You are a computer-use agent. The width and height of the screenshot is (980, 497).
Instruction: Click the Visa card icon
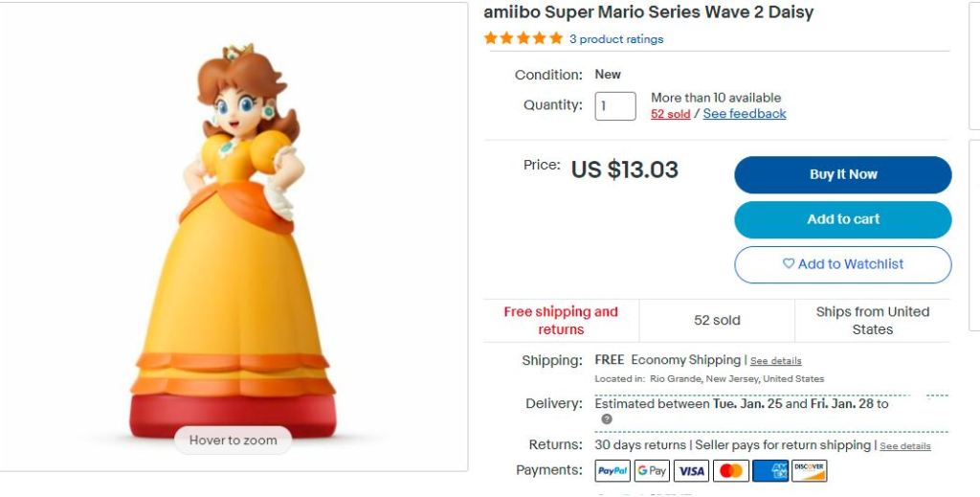click(691, 471)
